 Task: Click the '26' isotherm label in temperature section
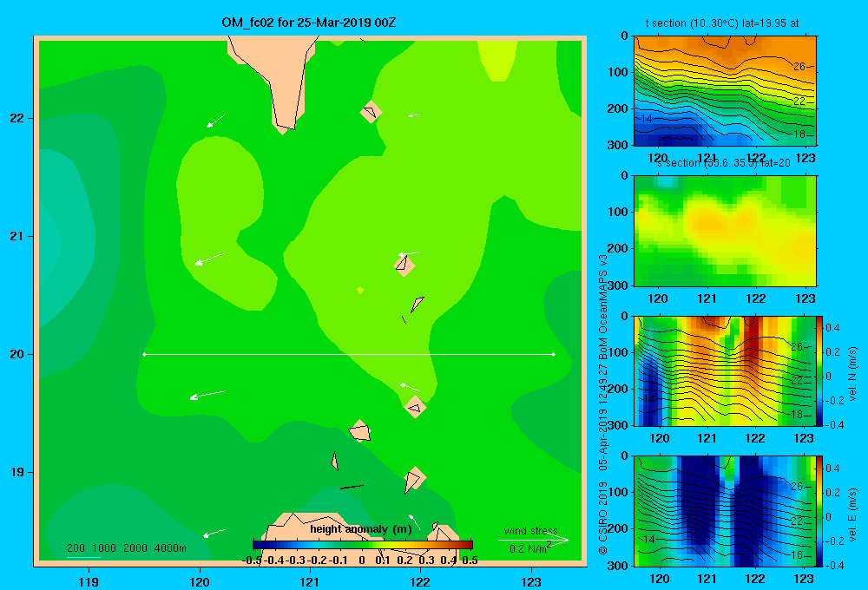click(799, 67)
